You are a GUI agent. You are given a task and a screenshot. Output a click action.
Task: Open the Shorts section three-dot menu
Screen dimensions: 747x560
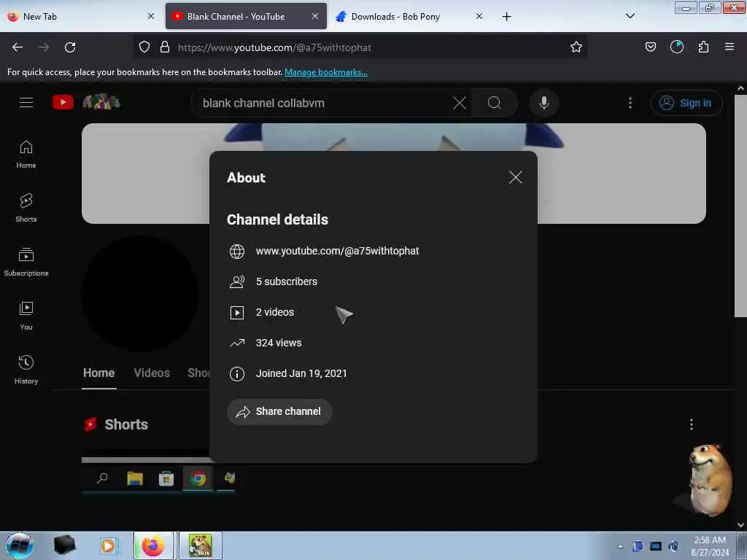pos(692,424)
